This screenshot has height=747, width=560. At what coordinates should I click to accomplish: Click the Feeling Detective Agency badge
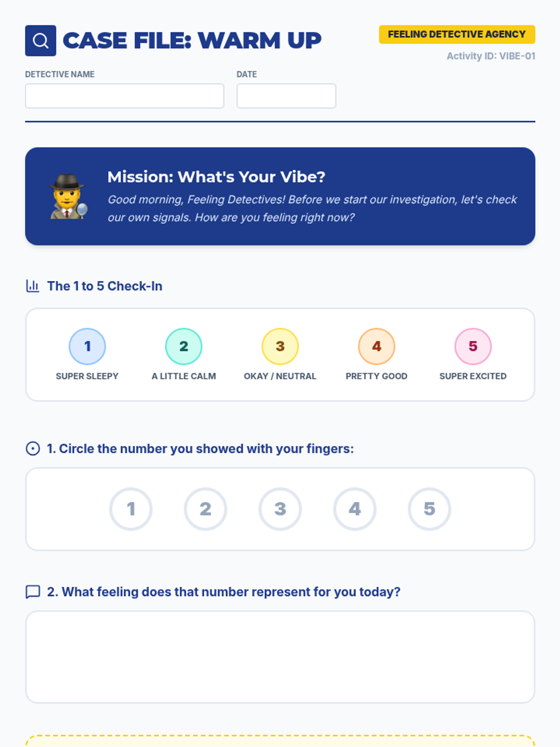(x=457, y=35)
